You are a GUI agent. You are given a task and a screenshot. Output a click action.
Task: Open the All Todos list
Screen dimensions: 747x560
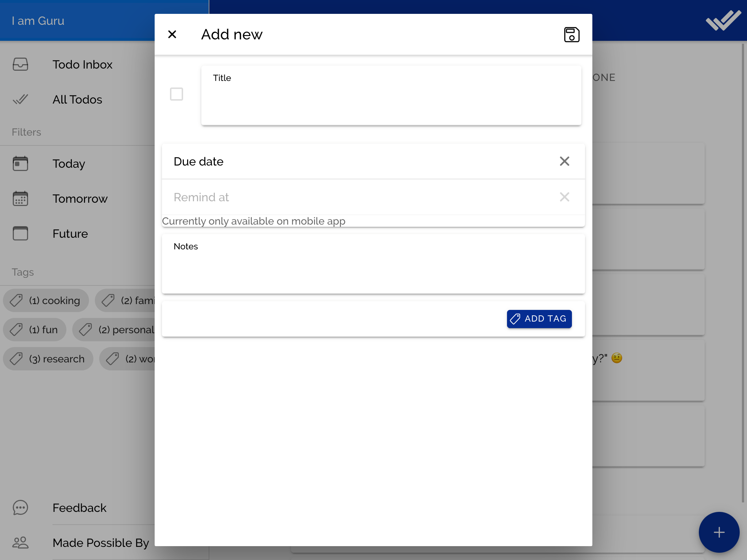tap(77, 100)
